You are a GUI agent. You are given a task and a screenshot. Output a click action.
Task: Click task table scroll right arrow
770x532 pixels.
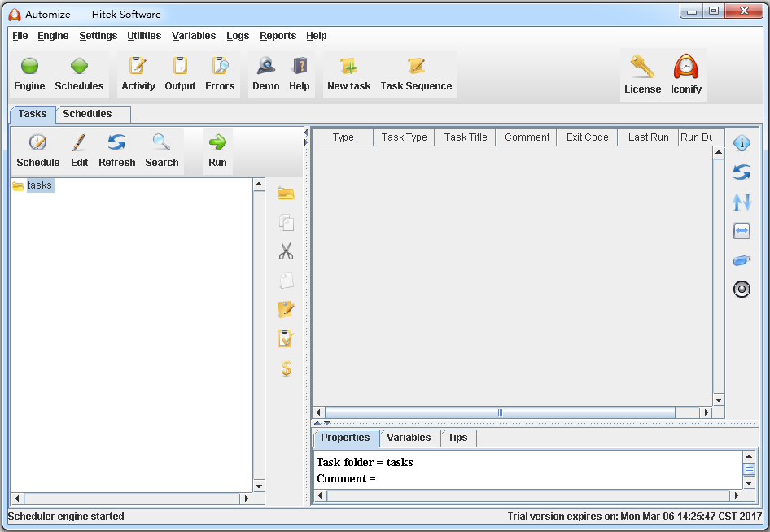(x=707, y=412)
